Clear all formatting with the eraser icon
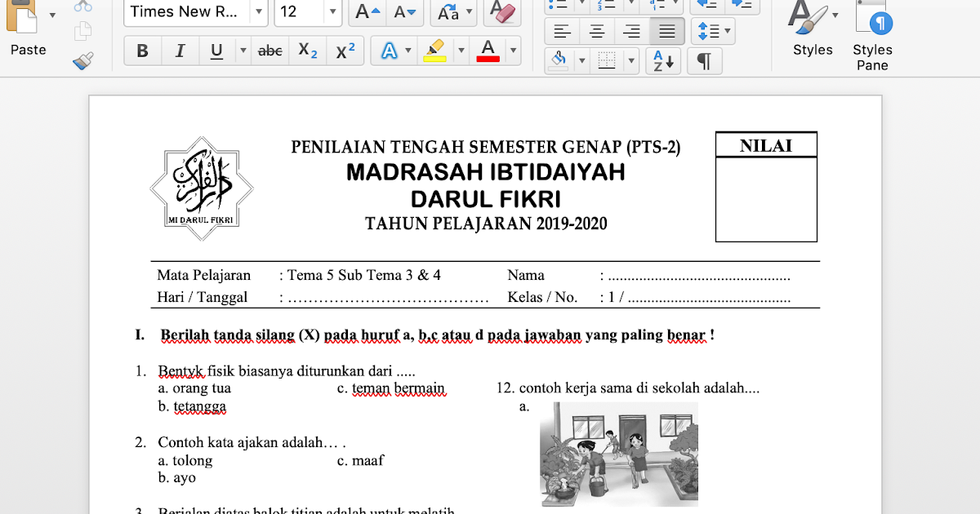The width and height of the screenshot is (980, 514). (x=501, y=13)
